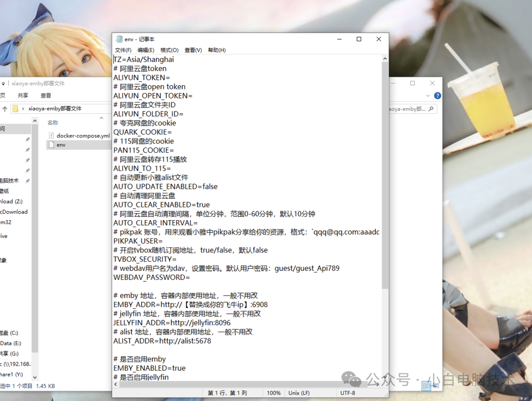Open the 文件(F) menu in Notepad
Image resolution: width=532 pixels, height=401 pixels.
(123, 50)
